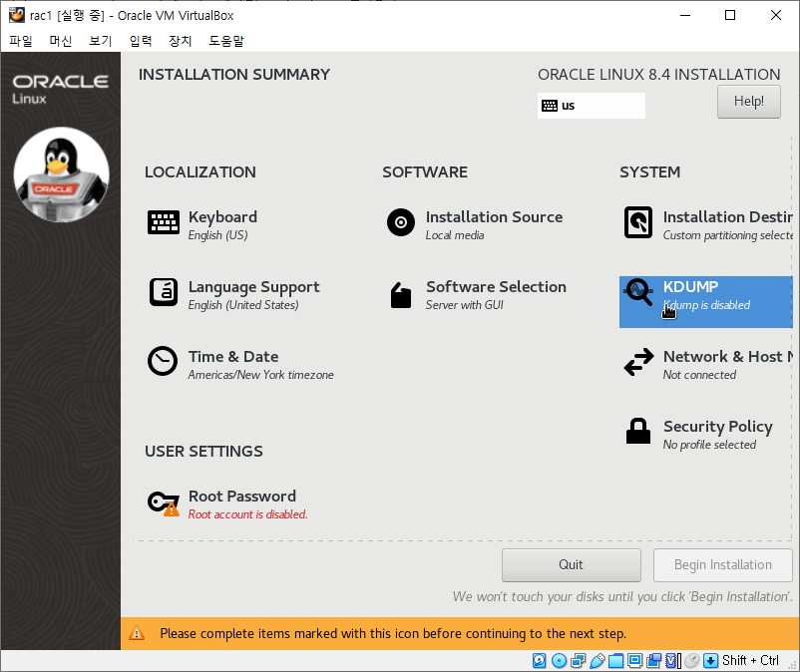Click orange warning triangle in bottom bar
This screenshot has height=672, width=800.
(137, 633)
